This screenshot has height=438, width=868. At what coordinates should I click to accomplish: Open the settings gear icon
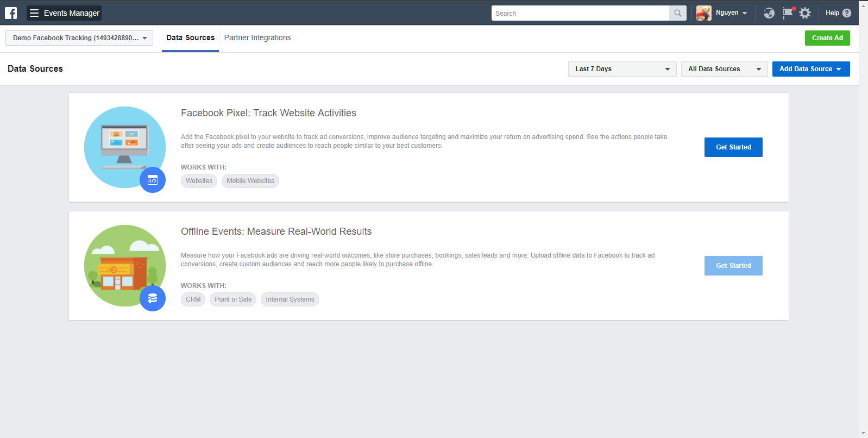805,13
